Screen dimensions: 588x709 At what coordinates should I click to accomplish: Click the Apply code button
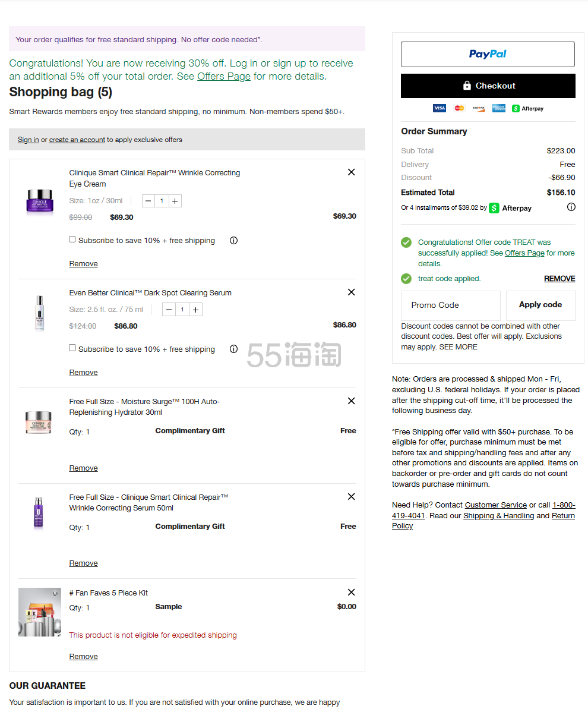pos(540,305)
